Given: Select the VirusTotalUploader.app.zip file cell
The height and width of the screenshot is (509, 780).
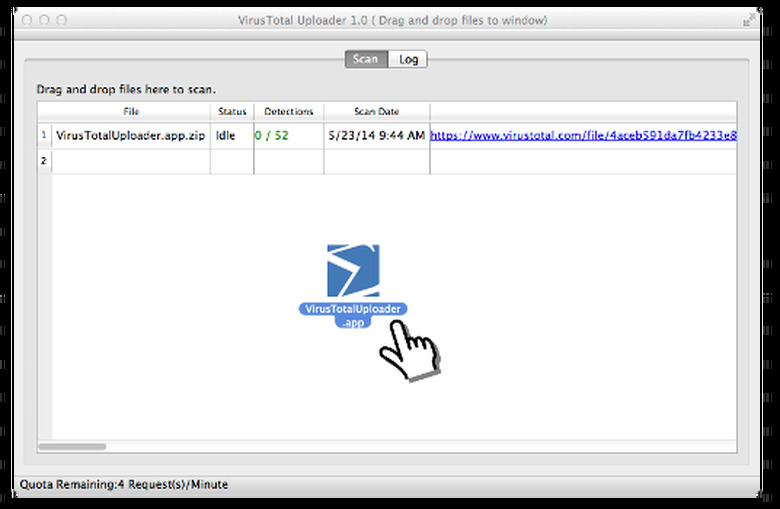Looking at the screenshot, I should coord(131,135).
